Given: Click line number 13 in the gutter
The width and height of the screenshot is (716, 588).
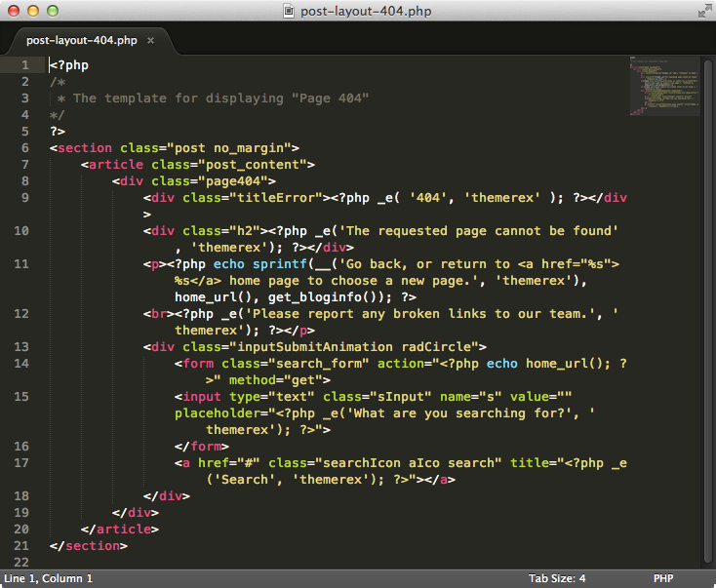Looking at the screenshot, I should 21,347.
